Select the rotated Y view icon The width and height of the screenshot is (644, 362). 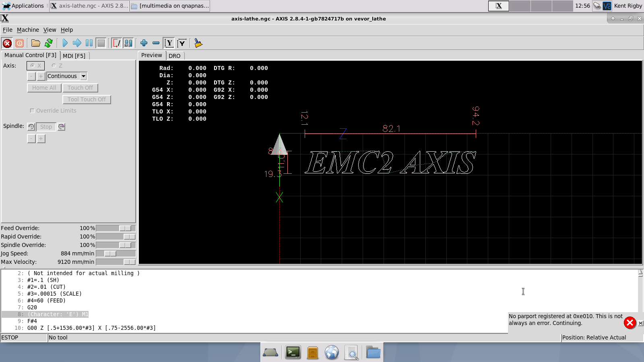tap(182, 43)
